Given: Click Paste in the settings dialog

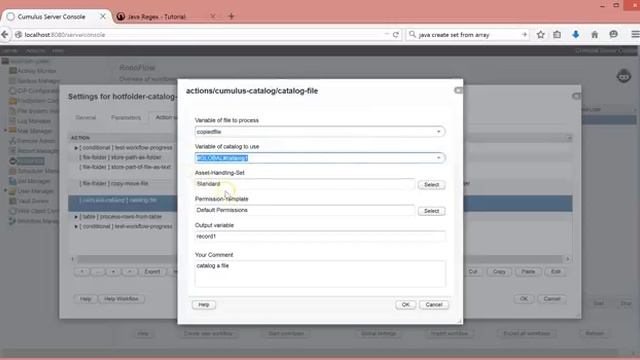Looking at the screenshot, I should [x=528, y=272].
